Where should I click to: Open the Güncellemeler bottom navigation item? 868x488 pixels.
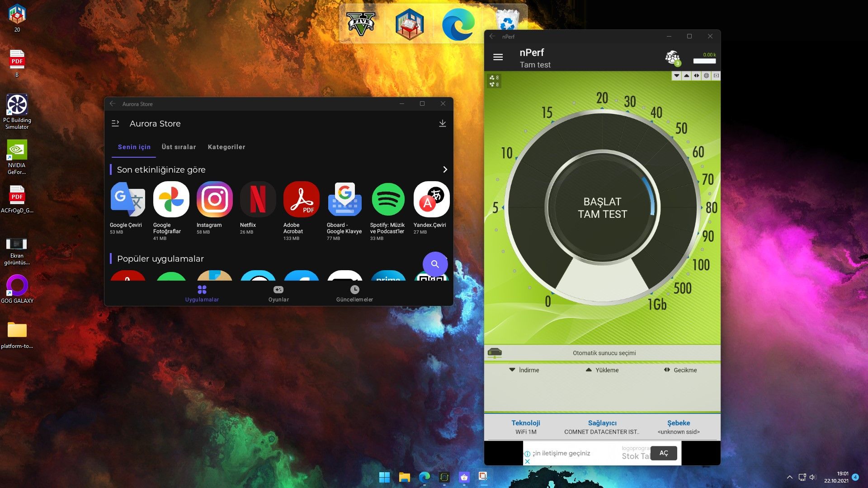pyautogui.click(x=354, y=293)
